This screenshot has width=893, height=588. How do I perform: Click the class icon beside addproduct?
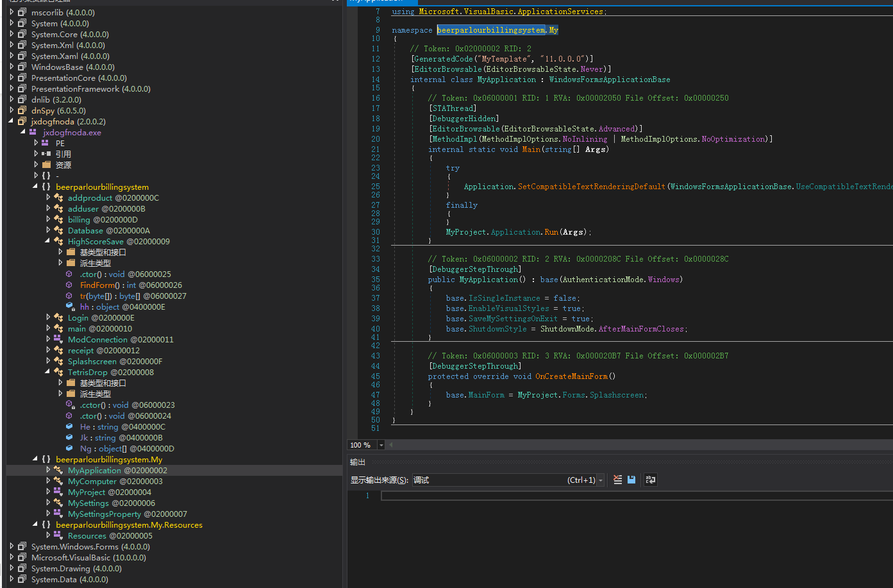(x=58, y=197)
